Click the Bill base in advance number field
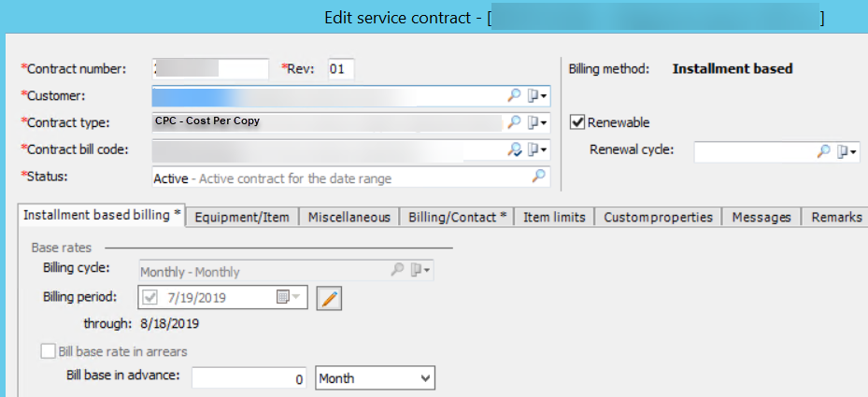This screenshot has width=868, height=397. click(249, 378)
